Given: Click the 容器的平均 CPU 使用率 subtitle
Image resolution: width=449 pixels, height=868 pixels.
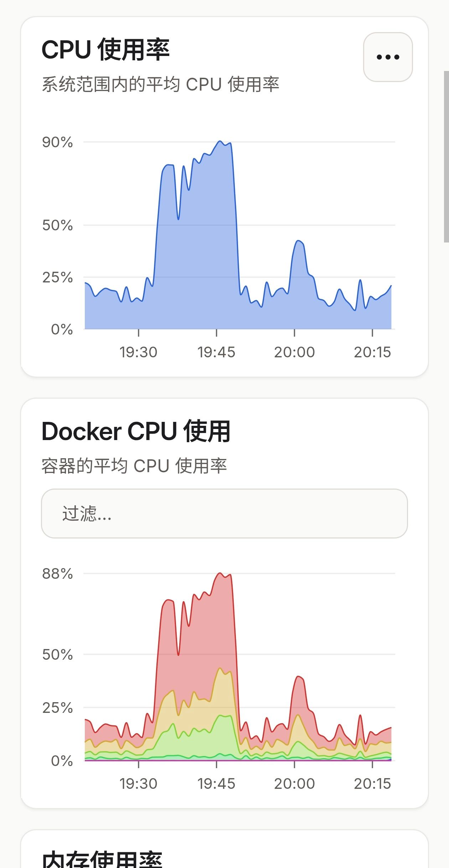Looking at the screenshot, I should 134,466.
